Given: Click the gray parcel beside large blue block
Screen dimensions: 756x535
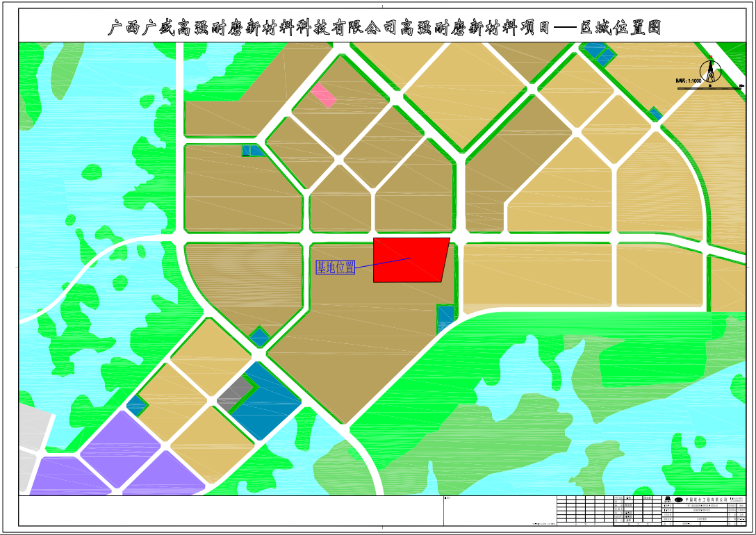Looking at the screenshot, I should 233,395.
